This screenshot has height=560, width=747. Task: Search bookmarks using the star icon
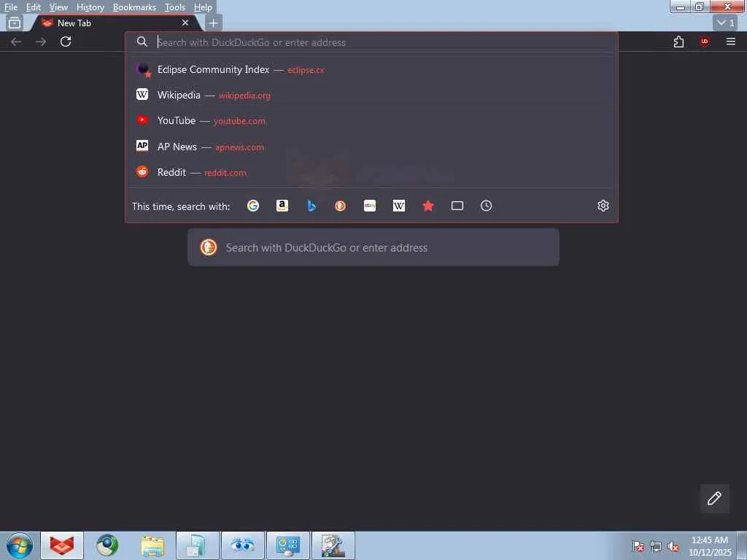(x=427, y=206)
